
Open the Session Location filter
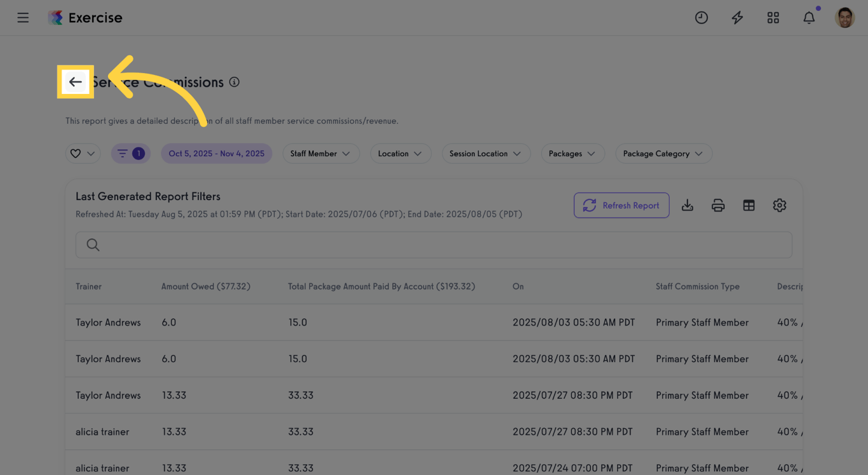coord(485,153)
